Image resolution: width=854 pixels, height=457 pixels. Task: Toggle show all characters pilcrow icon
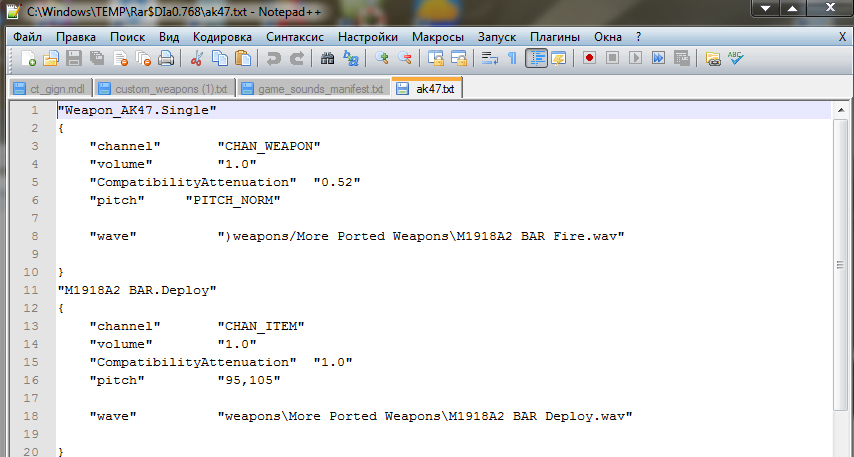[x=512, y=58]
